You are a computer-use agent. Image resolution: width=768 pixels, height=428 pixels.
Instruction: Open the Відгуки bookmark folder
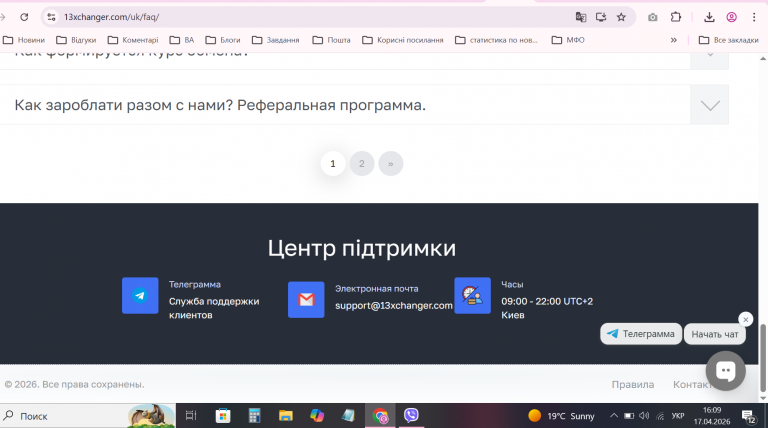[x=76, y=40]
